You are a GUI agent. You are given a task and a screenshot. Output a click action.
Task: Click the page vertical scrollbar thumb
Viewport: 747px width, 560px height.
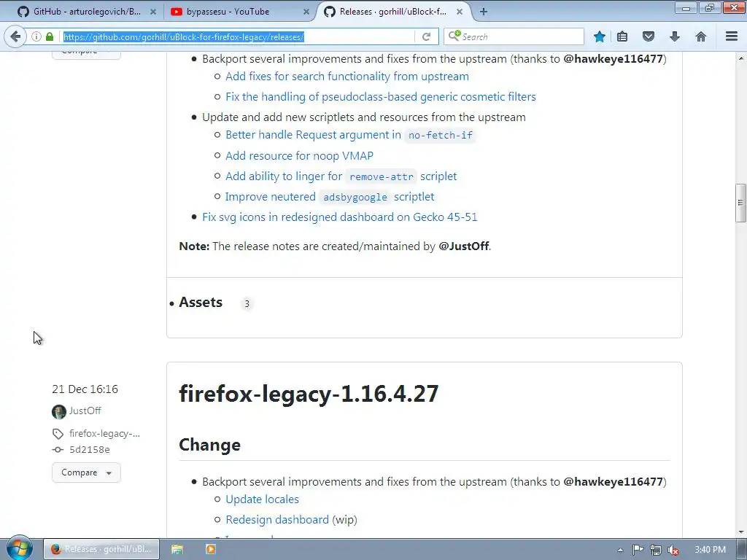pos(740,203)
